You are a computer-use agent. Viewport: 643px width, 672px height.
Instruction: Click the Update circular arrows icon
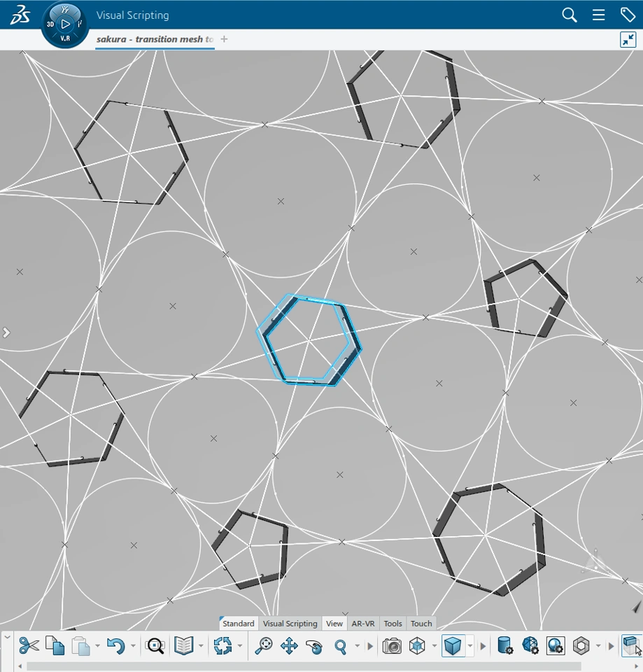222,646
